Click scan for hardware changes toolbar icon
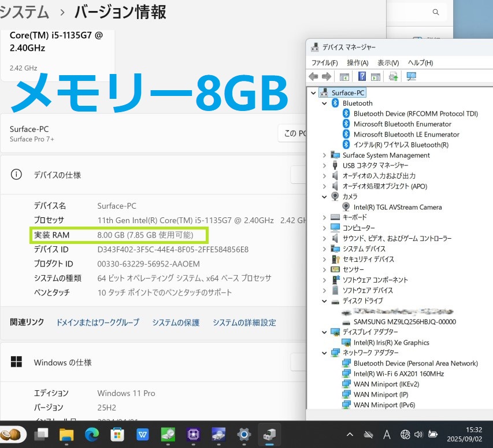 (412, 76)
